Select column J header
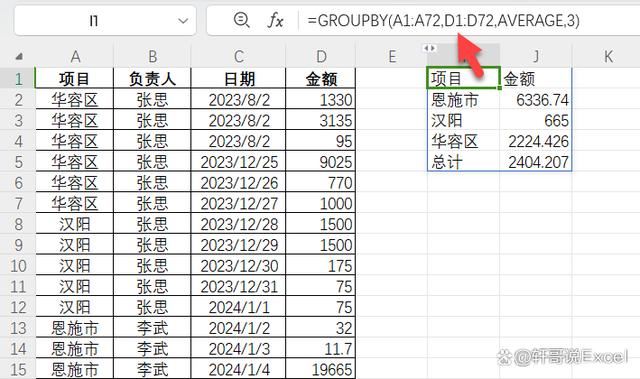The height and width of the screenshot is (379, 640). tap(536, 57)
